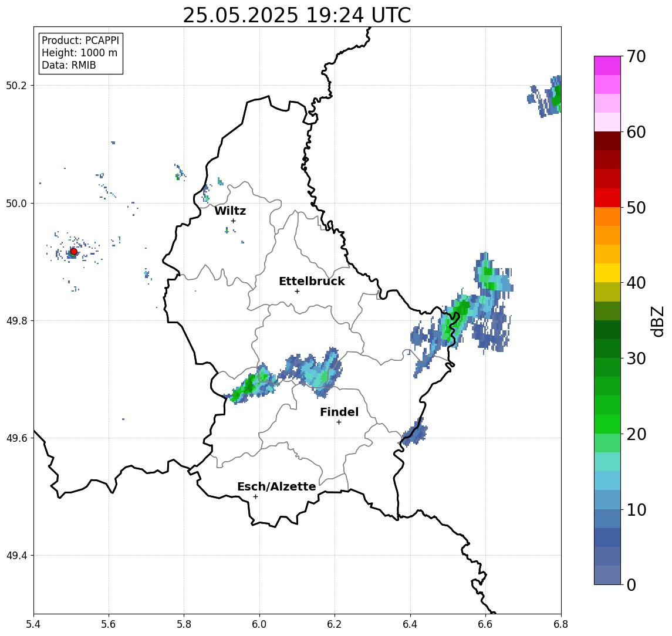
Task: Click the colorbar tick label 70
Action: (636, 56)
